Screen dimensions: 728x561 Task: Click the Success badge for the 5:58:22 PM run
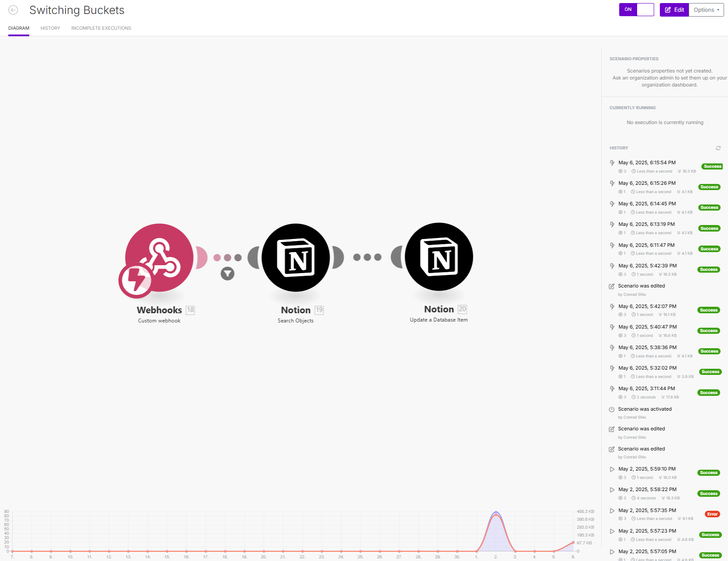(709, 494)
